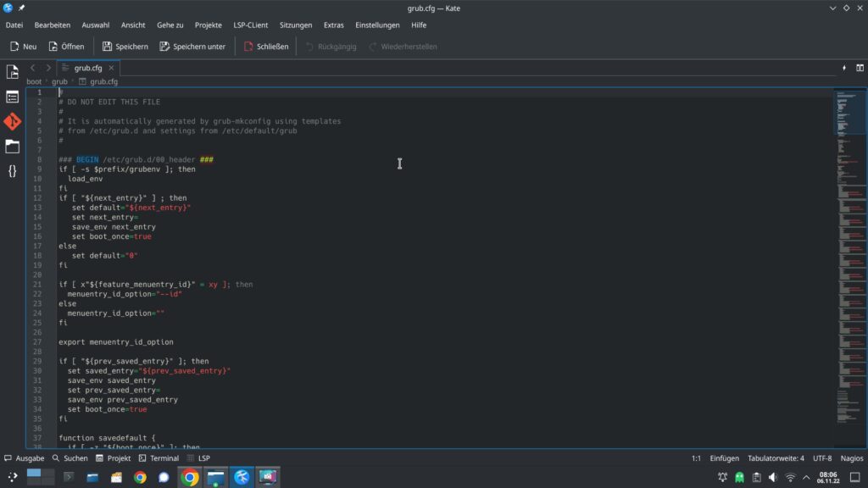Click the line "function savedefault {"
Screen dimensions: 868x488
coord(107,438)
